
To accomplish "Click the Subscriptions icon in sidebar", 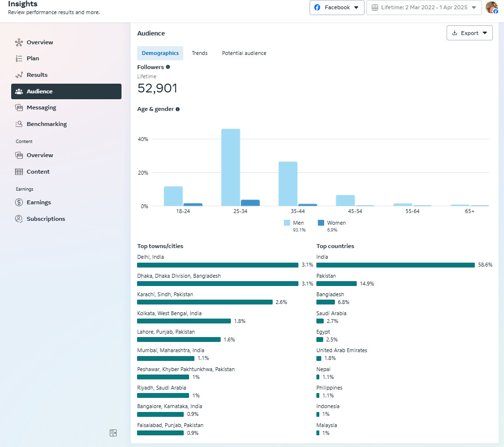I will (19, 219).
